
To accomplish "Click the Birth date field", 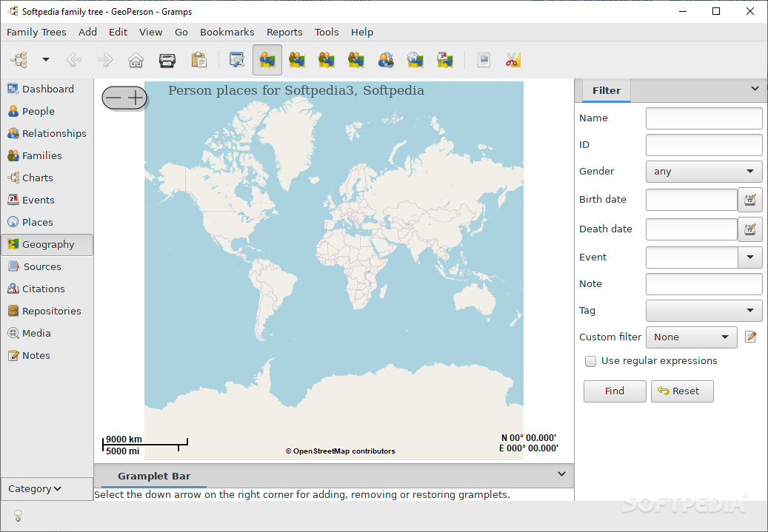I will point(692,200).
